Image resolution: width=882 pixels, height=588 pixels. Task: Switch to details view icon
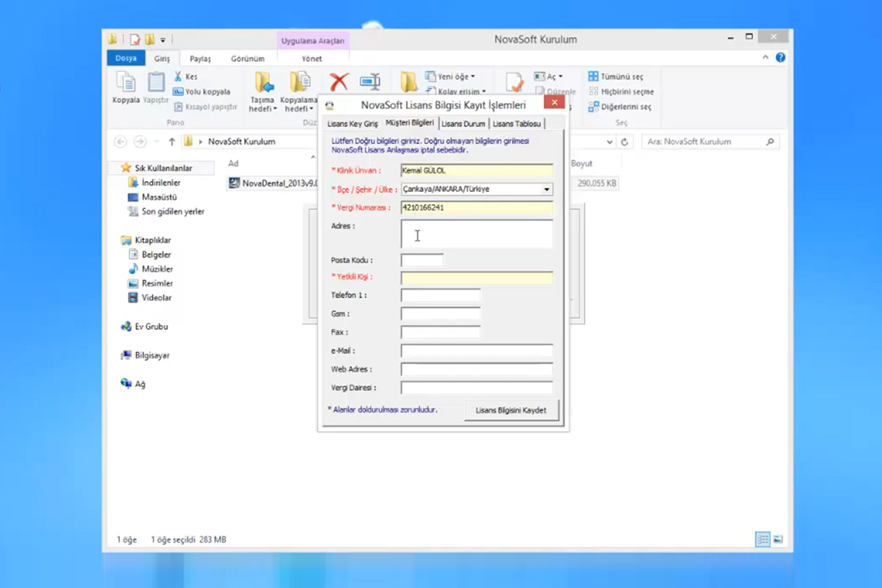[x=763, y=540]
